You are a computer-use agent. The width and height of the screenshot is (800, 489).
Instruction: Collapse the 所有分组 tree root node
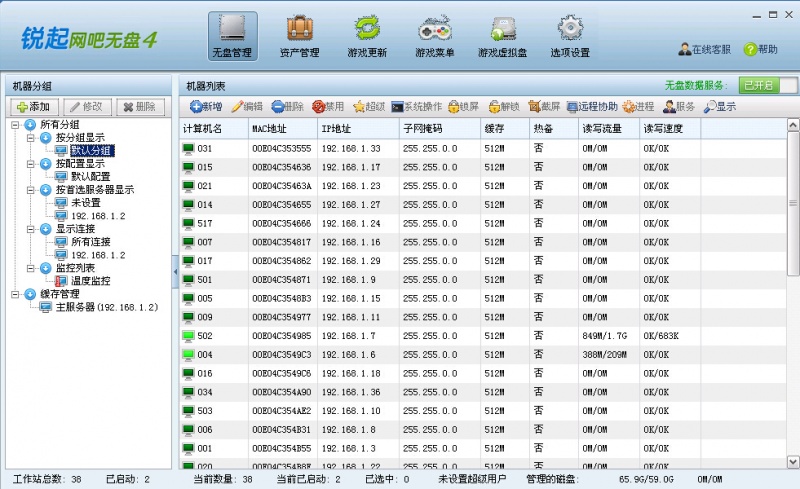[x=16, y=125]
